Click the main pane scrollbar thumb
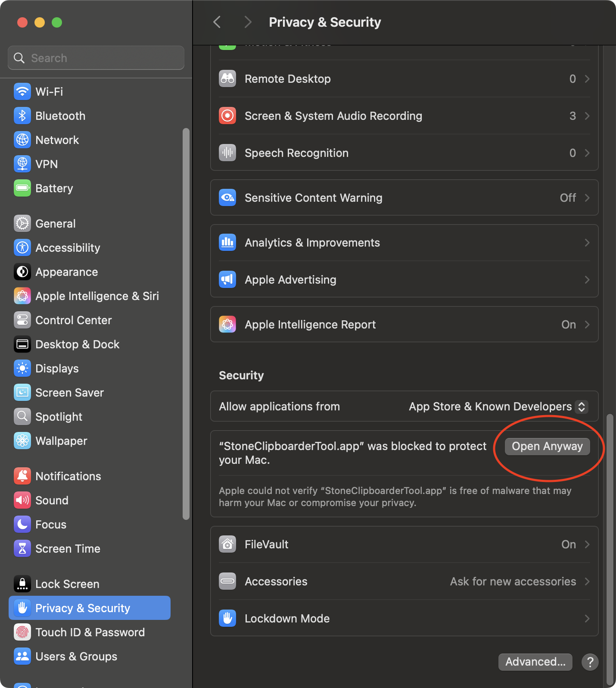Image resolution: width=616 pixels, height=688 pixels. pyautogui.click(x=610, y=549)
